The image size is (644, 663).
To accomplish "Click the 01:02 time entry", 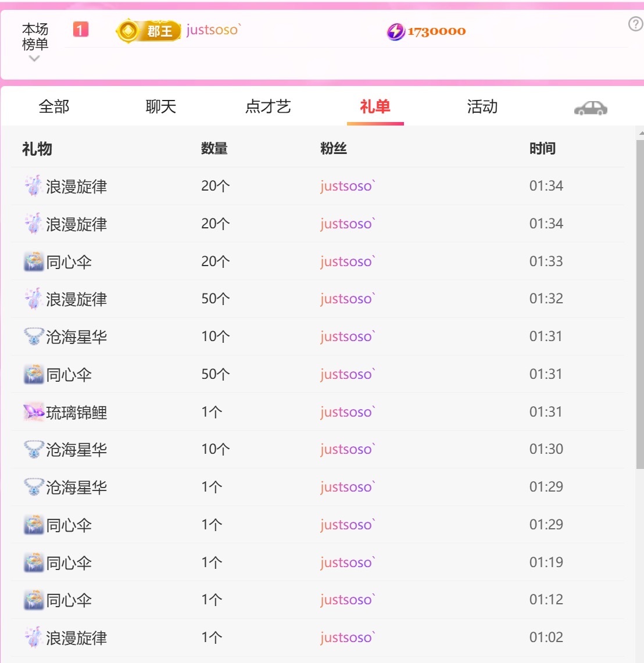I will pyautogui.click(x=546, y=637).
